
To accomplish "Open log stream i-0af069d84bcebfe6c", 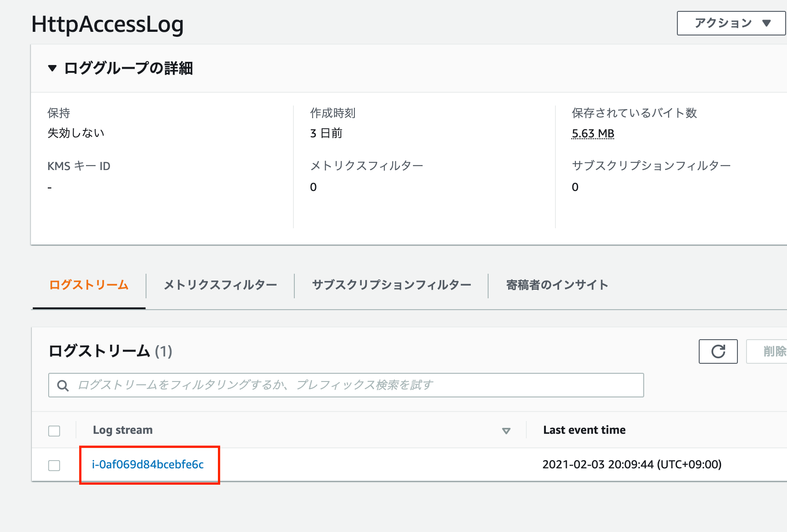I will click(148, 465).
